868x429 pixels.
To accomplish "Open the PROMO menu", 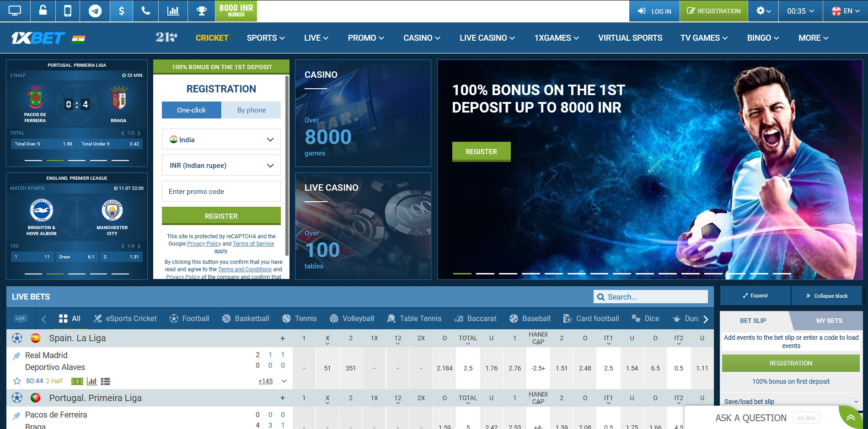I will (x=366, y=38).
